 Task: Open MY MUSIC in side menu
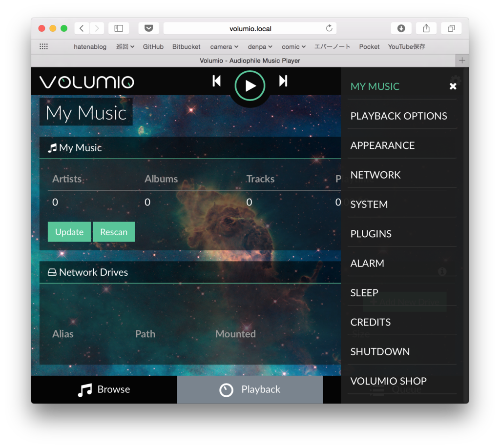point(375,86)
